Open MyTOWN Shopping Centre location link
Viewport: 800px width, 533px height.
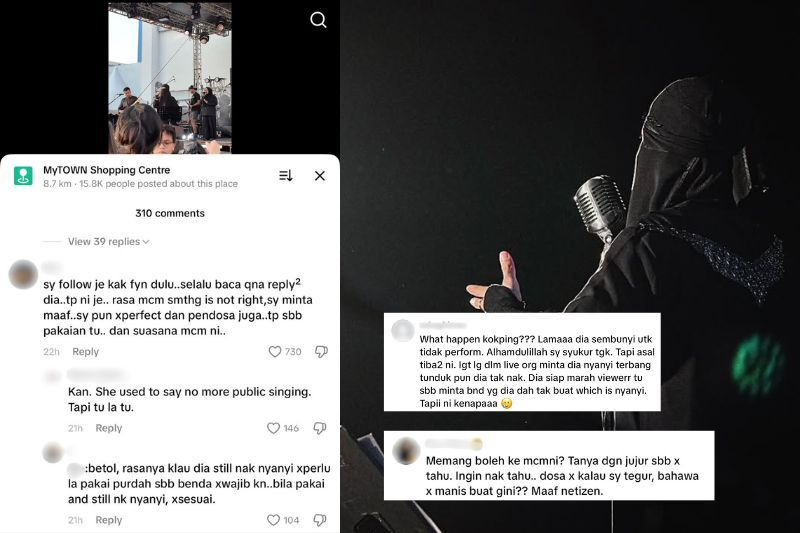(107, 170)
